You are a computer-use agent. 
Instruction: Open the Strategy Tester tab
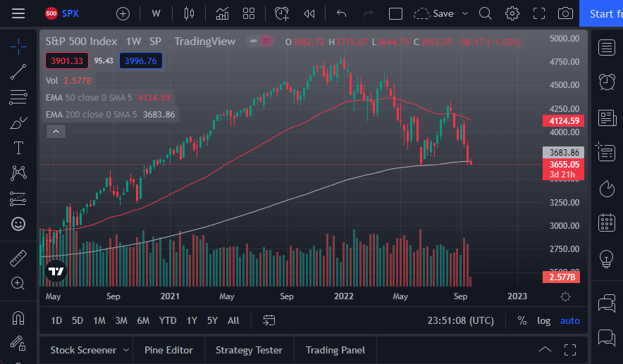[249, 350]
